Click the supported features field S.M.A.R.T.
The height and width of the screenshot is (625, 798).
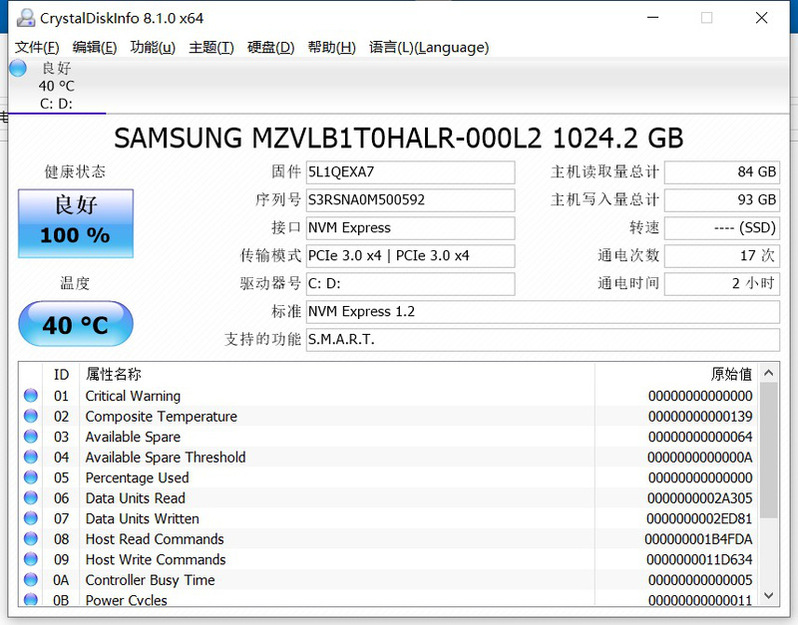pos(543,339)
